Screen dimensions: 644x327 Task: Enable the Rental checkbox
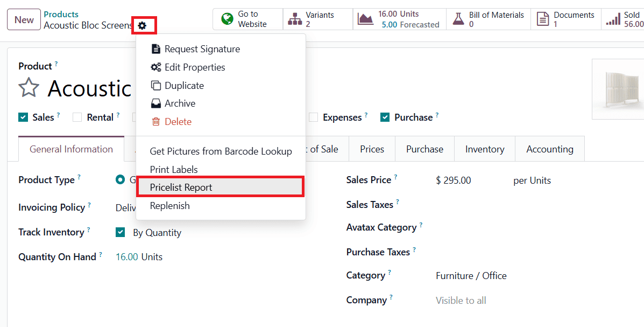76,117
